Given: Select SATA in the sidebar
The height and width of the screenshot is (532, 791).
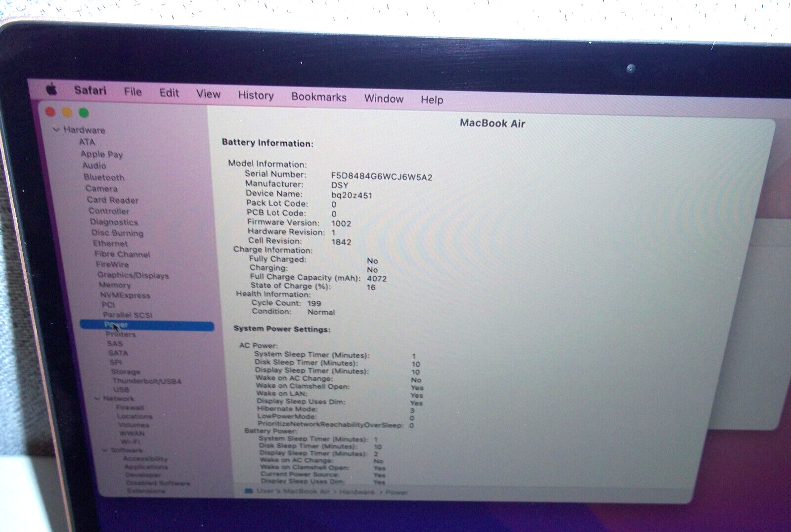Looking at the screenshot, I should 118,353.
